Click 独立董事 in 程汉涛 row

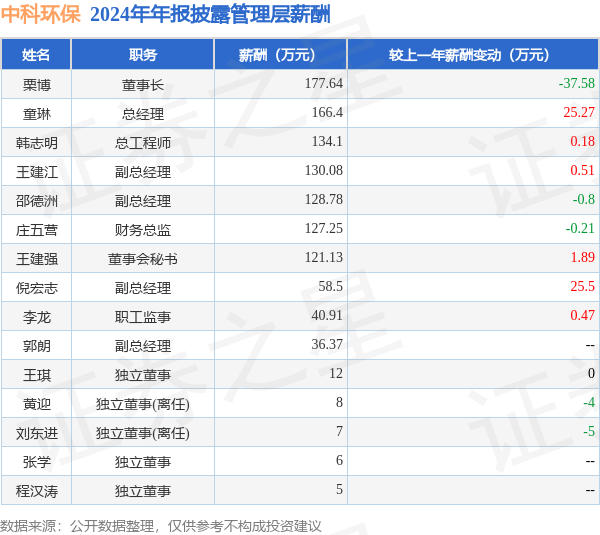click(x=143, y=492)
